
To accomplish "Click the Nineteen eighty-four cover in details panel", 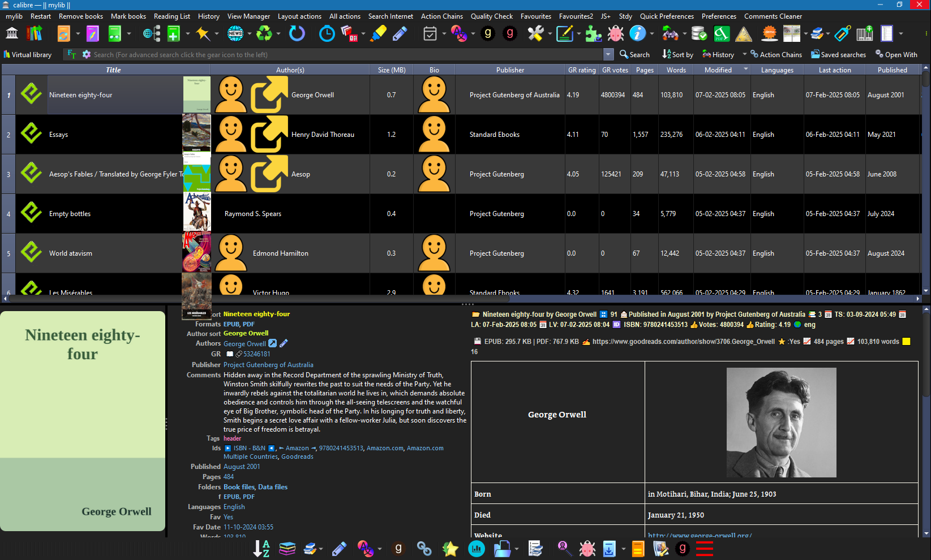I will pos(83,421).
